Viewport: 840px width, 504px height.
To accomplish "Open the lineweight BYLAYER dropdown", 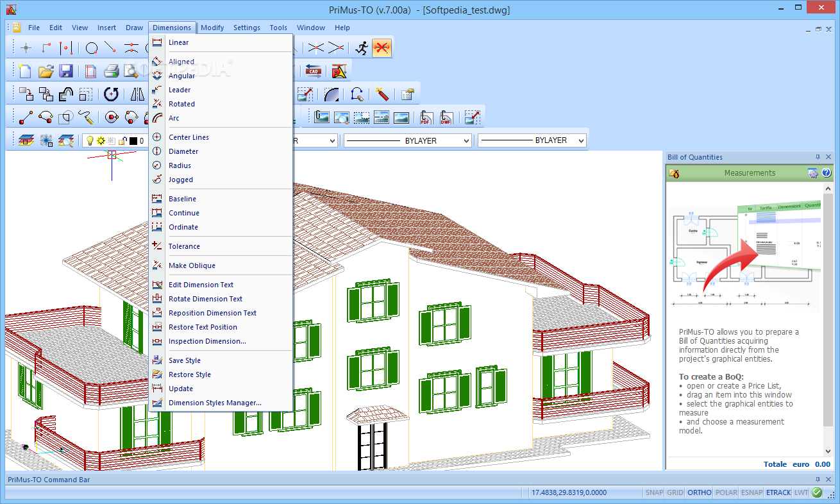I will (x=532, y=140).
